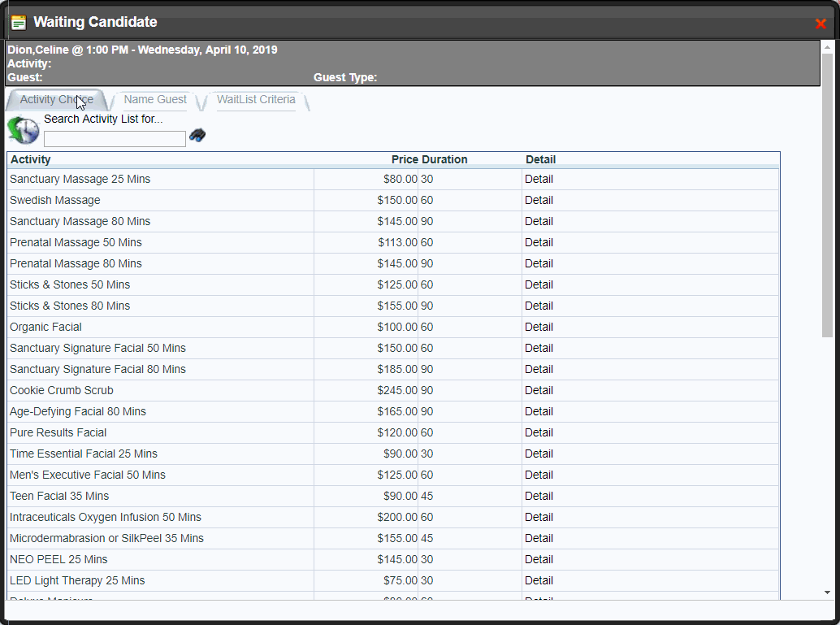Click the scrollbar up arrow
Viewport: 840px width, 625px height.
click(827, 47)
